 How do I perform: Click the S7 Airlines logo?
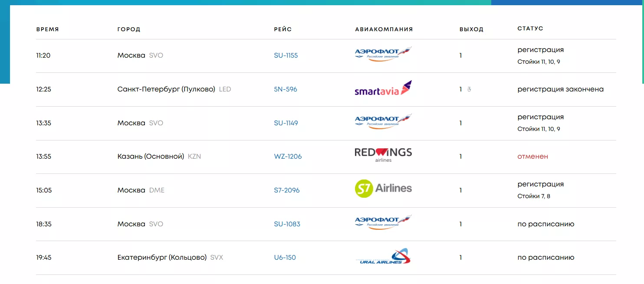(x=383, y=189)
